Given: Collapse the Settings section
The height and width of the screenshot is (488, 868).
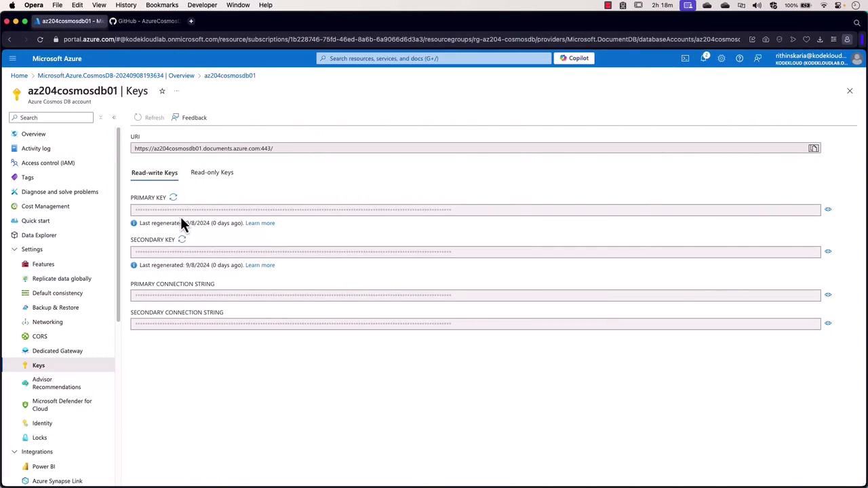Looking at the screenshot, I should coord(14,249).
